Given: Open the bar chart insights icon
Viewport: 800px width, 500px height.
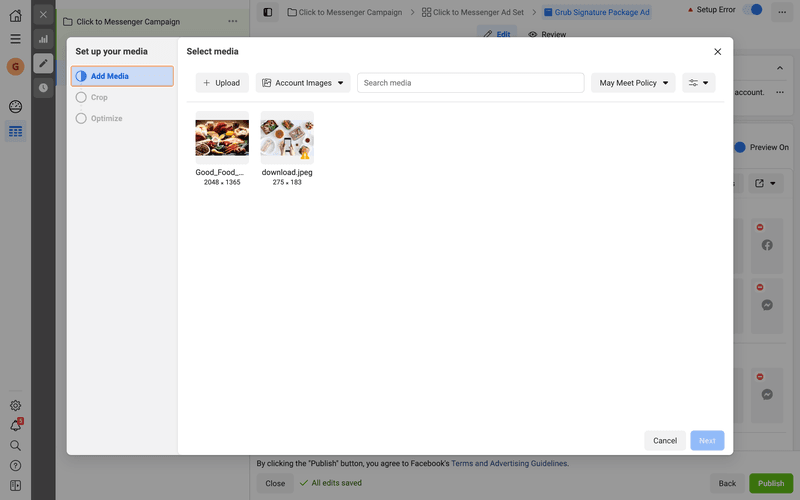Looking at the screenshot, I should (43, 39).
